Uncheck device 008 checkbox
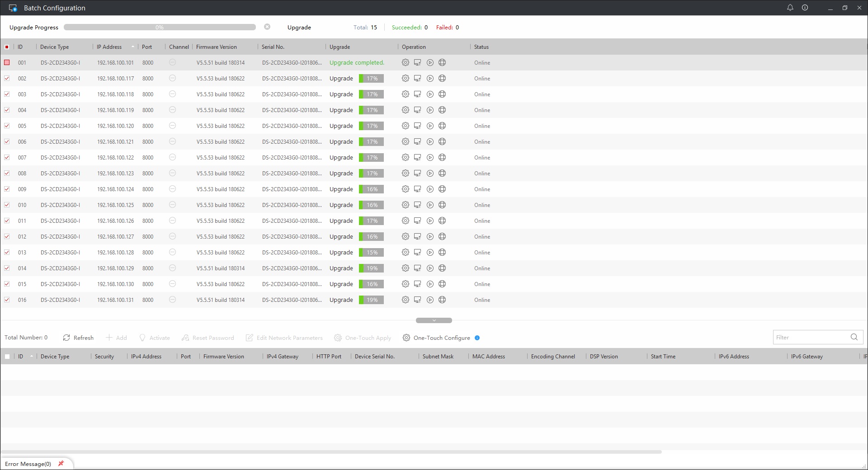Image resolution: width=868 pixels, height=470 pixels. (x=7, y=173)
